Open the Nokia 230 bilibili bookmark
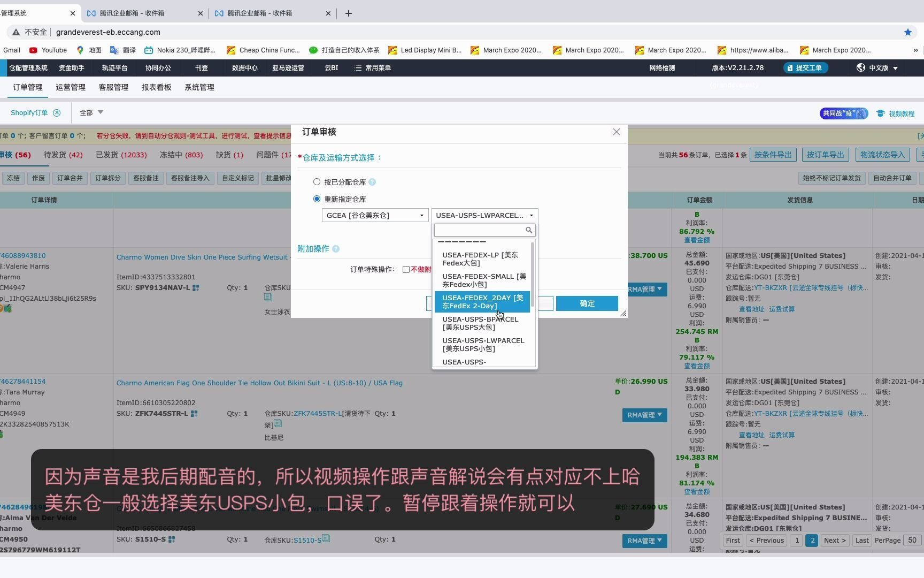Screen dimensions: 924x578 click(x=180, y=50)
